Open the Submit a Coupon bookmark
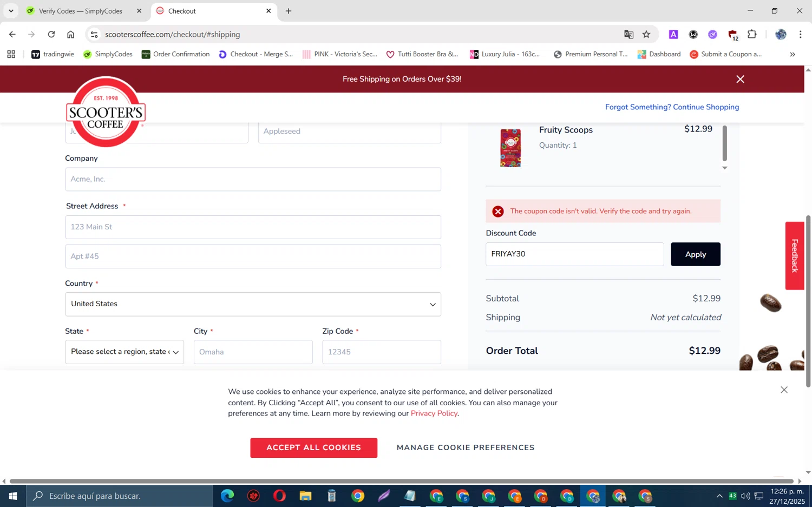Viewport: 812px width, 507px height. click(725, 54)
